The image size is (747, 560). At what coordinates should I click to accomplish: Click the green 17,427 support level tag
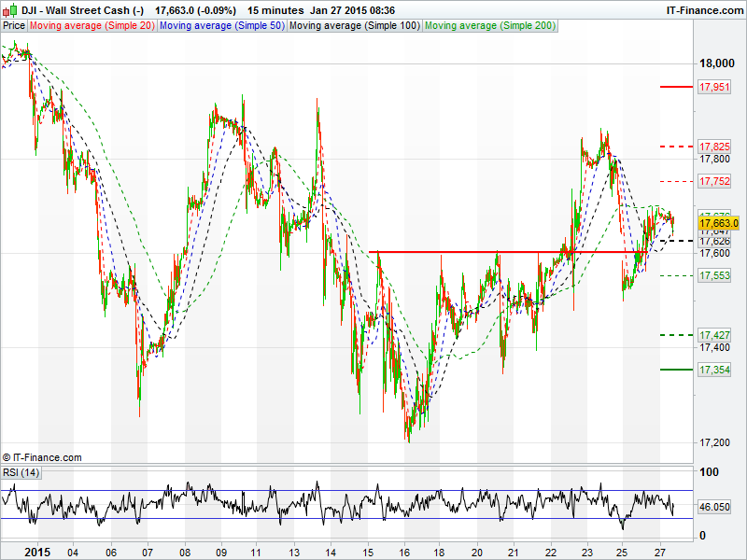pyautogui.click(x=714, y=335)
